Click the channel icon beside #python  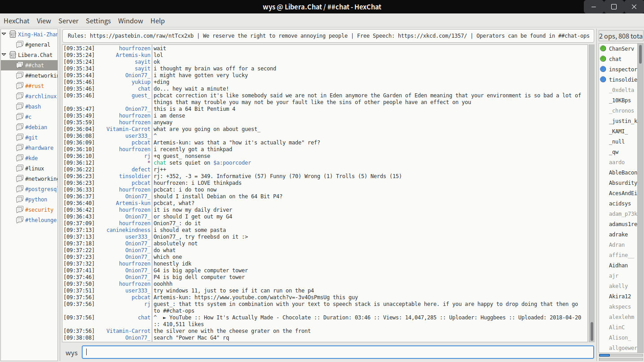coord(20,199)
